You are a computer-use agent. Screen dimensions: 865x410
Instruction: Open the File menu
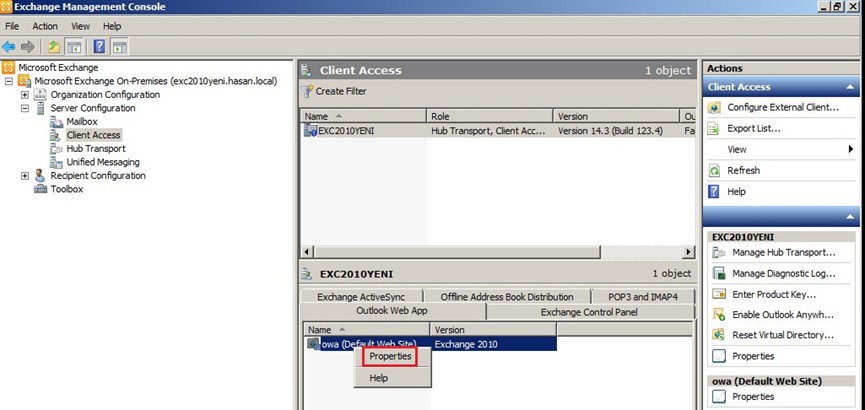[12, 26]
